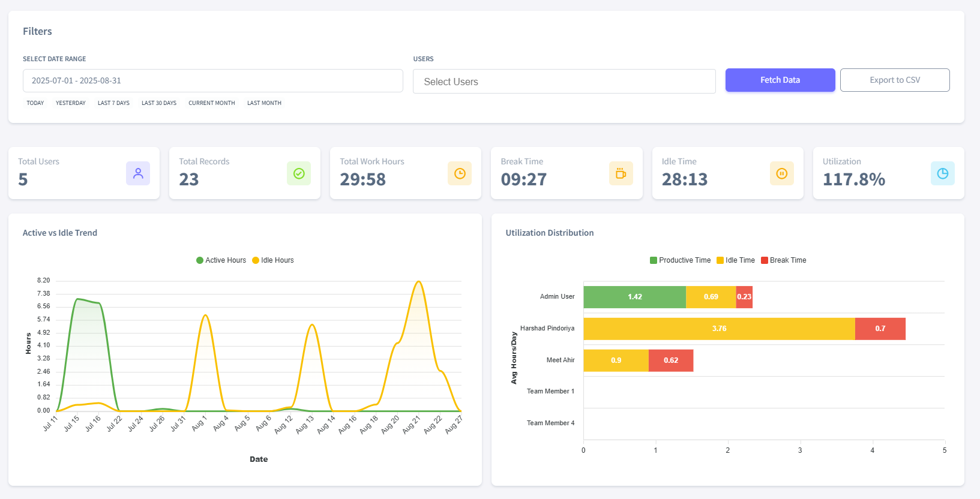Image resolution: width=980 pixels, height=499 pixels.
Task: Click Admin User green productive time bar
Action: (634, 297)
